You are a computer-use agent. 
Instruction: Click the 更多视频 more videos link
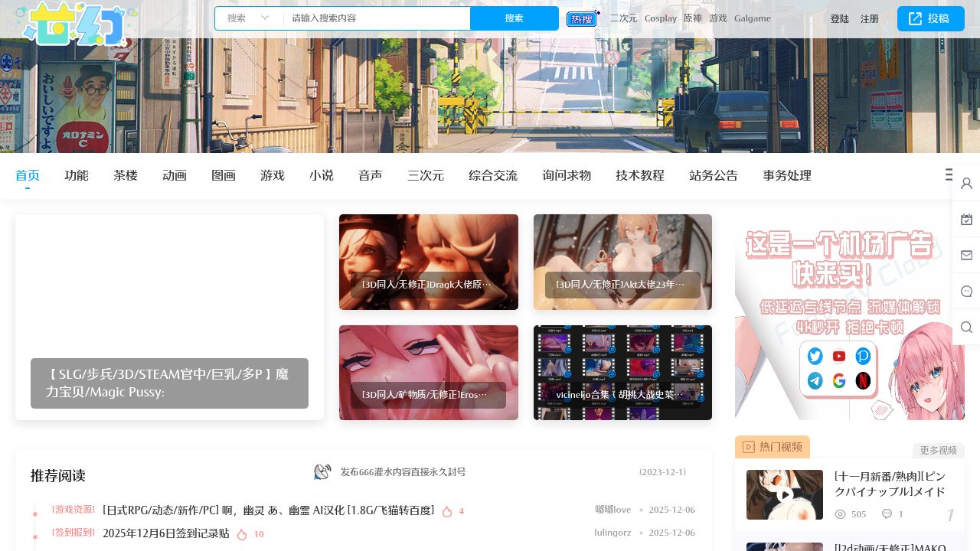click(938, 450)
